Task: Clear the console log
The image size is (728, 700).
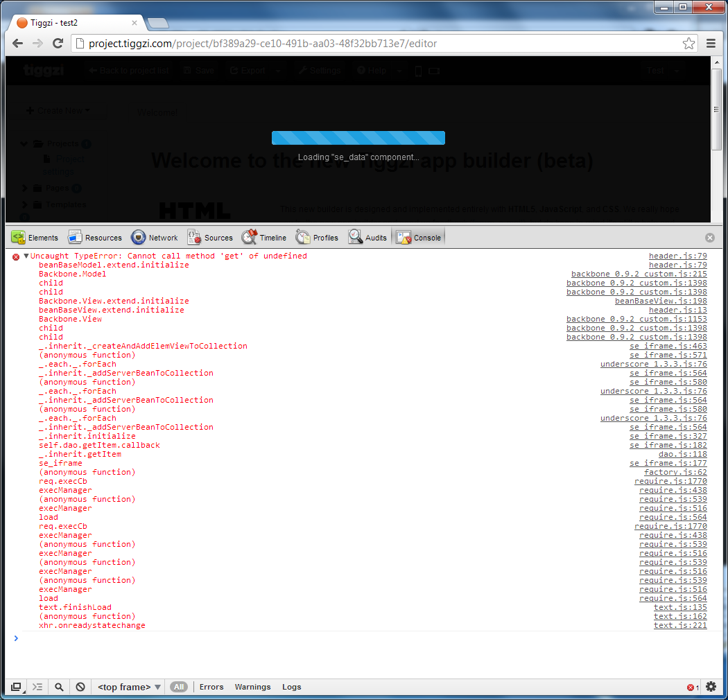Action: tap(80, 687)
